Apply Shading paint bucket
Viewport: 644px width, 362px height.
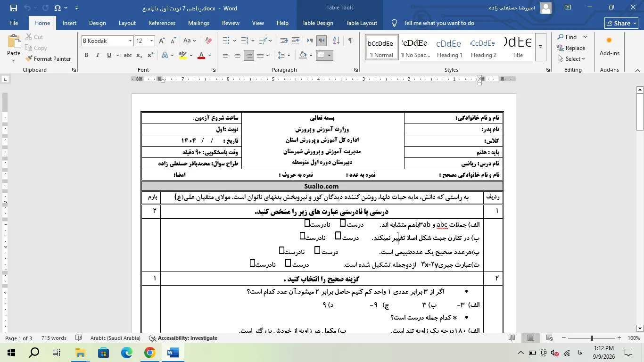[303, 55]
